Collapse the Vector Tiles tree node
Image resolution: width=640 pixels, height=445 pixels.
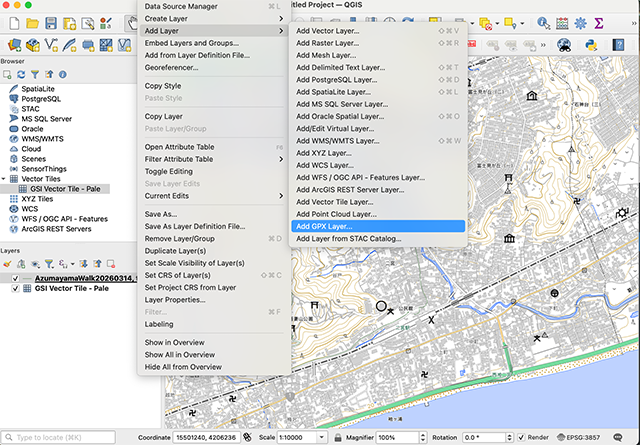(x=4, y=179)
